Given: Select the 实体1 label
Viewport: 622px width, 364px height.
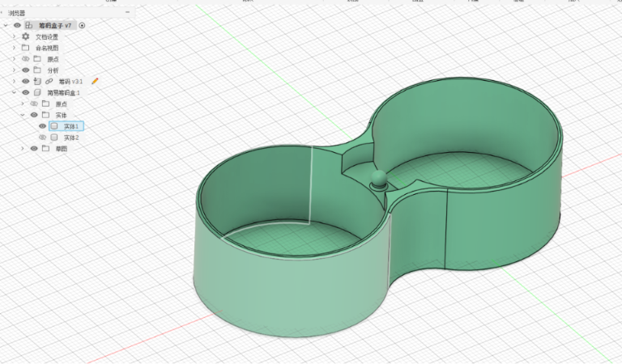Looking at the screenshot, I should point(71,126).
